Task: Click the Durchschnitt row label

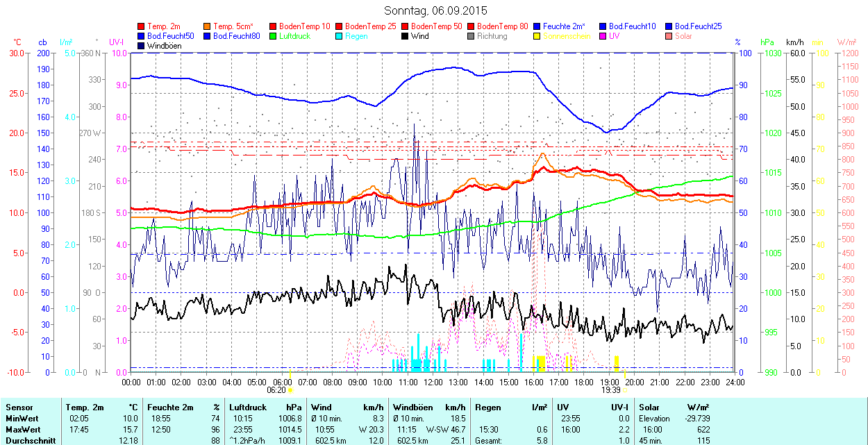Action: [x=29, y=440]
